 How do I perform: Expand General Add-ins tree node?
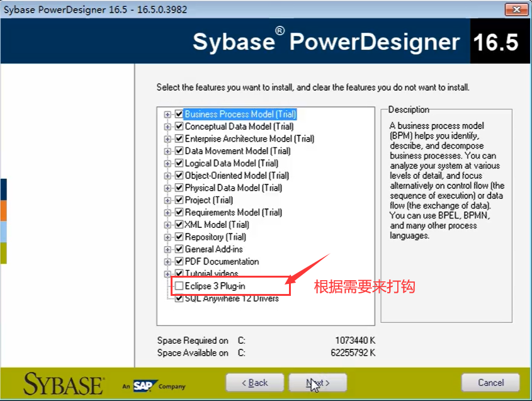(167, 249)
